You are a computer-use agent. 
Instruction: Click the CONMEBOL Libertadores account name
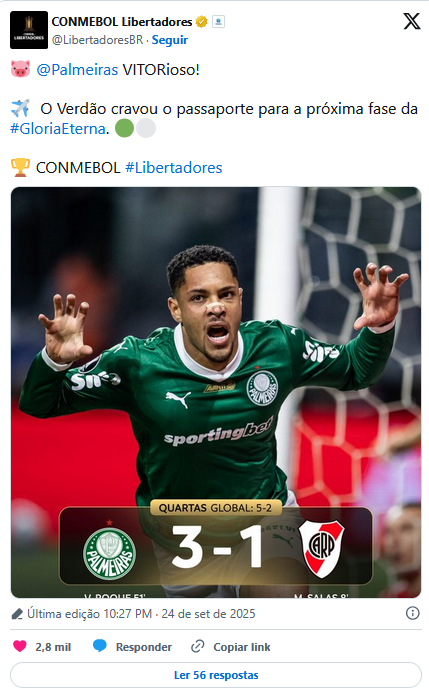[x=122, y=22]
